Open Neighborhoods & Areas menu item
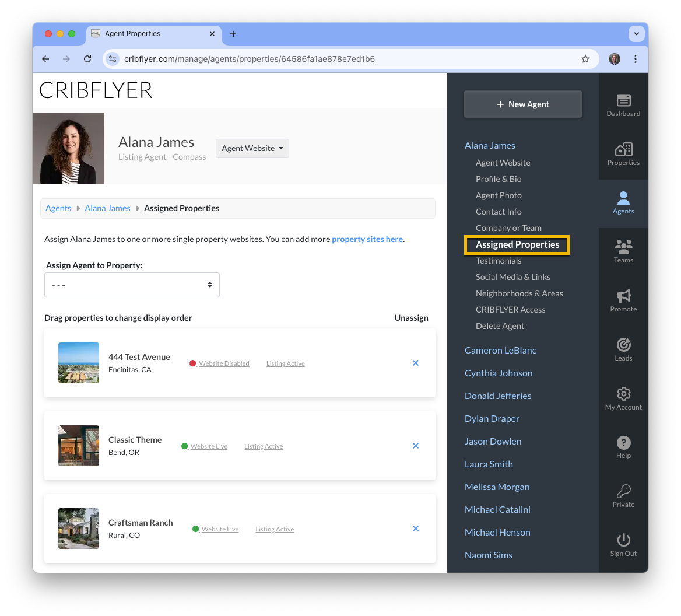681x616 pixels. coord(519,293)
